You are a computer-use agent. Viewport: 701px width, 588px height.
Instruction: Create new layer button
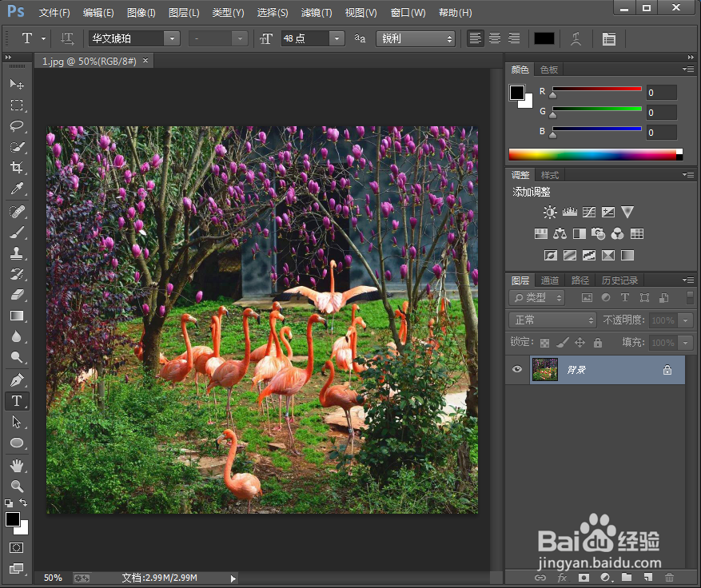click(x=648, y=578)
